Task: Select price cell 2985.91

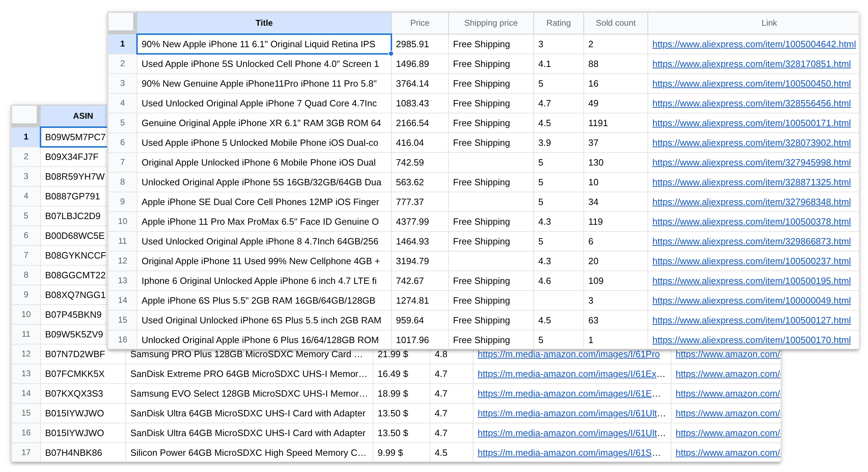Action: click(x=420, y=44)
